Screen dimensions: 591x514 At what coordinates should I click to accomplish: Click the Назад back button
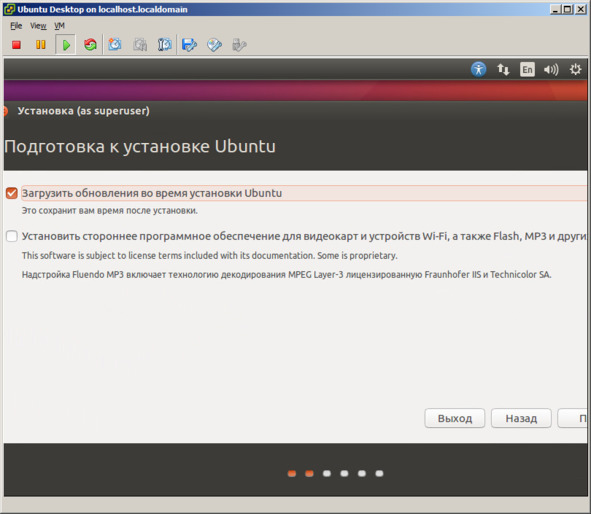click(x=521, y=418)
